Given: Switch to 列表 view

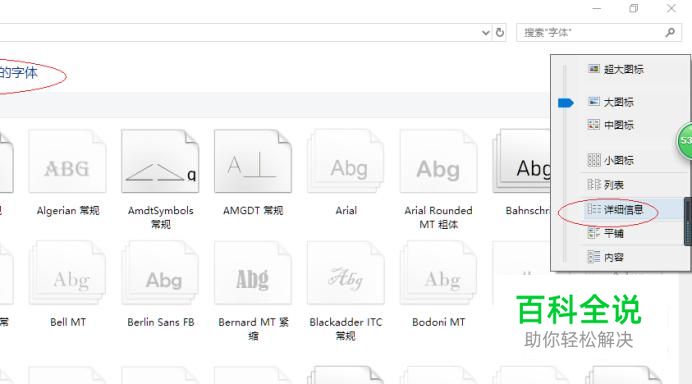Looking at the screenshot, I should pos(606,184).
